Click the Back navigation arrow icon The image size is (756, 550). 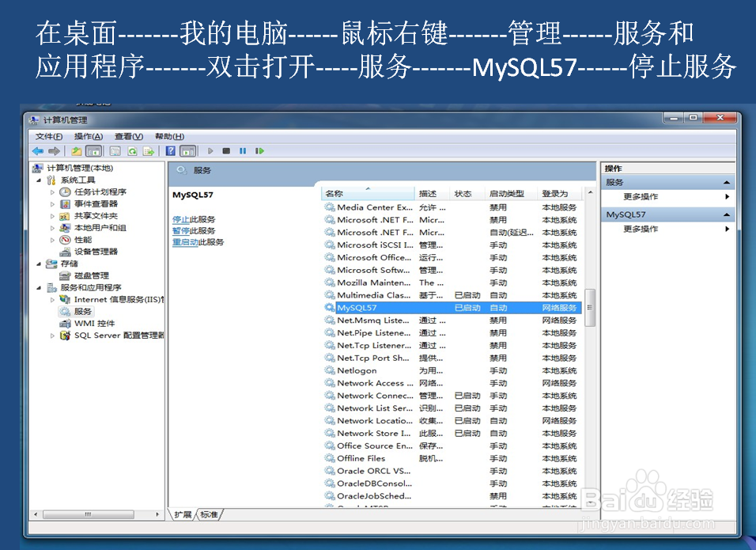[x=37, y=150]
